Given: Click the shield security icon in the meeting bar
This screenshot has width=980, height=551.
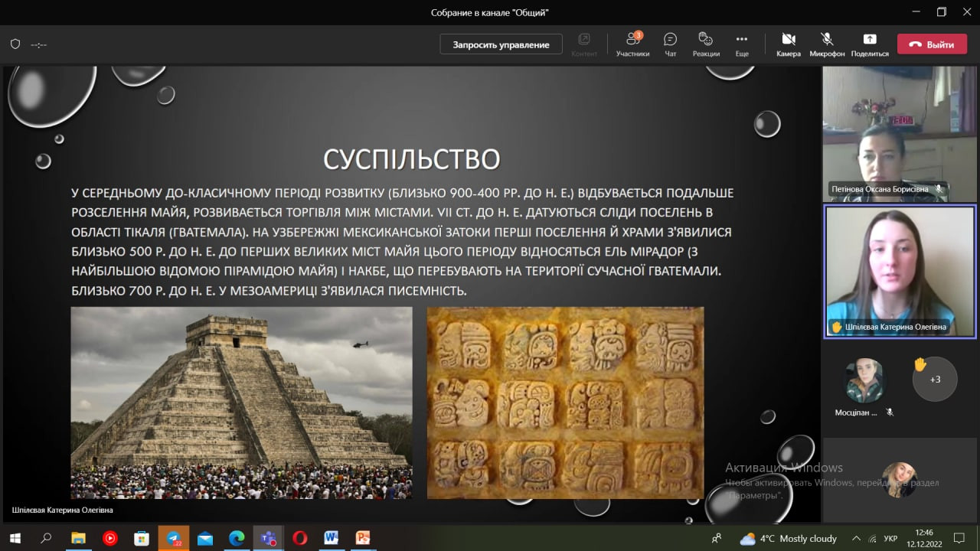Looking at the screenshot, I should coord(15,44).
